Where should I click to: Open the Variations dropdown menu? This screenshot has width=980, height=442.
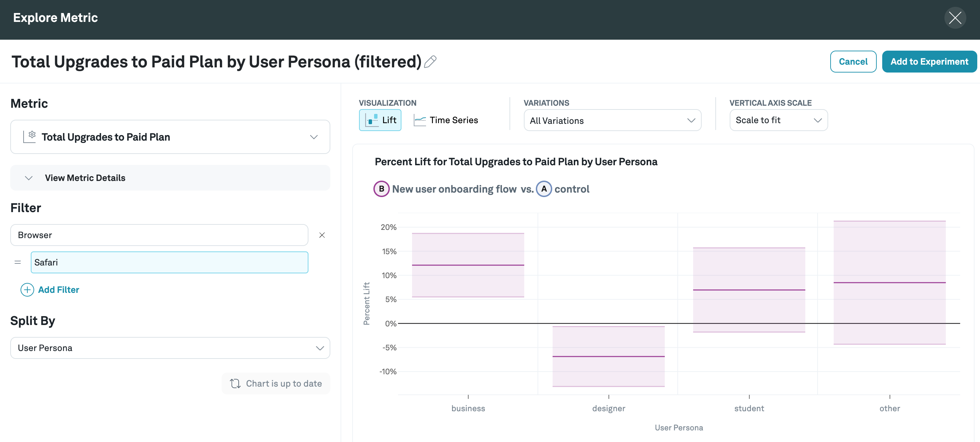tap(612, 120)
